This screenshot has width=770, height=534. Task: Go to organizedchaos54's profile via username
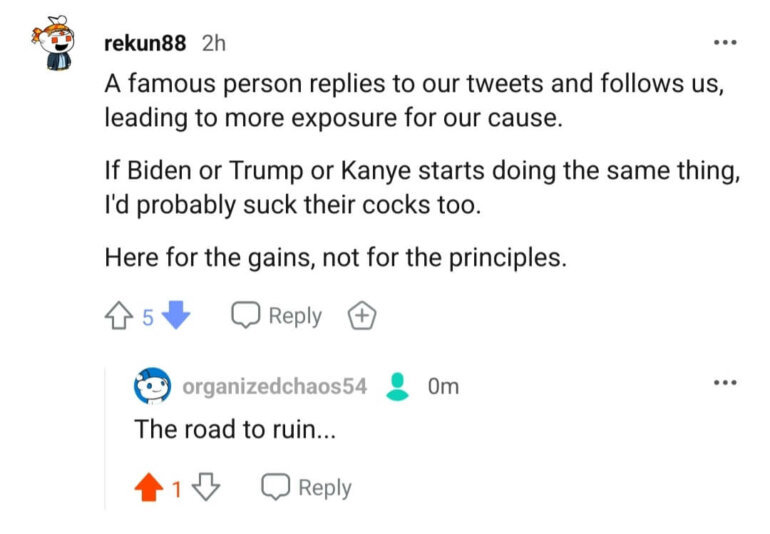point(275,386)
